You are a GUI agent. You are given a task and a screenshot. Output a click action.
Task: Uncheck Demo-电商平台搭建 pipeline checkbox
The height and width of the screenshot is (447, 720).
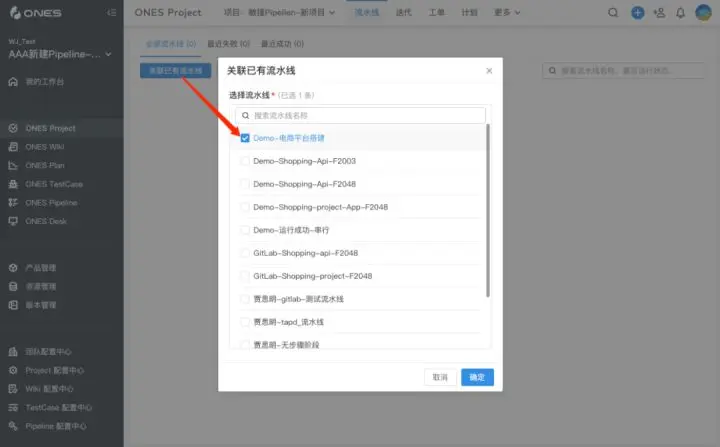pos(245,138)
